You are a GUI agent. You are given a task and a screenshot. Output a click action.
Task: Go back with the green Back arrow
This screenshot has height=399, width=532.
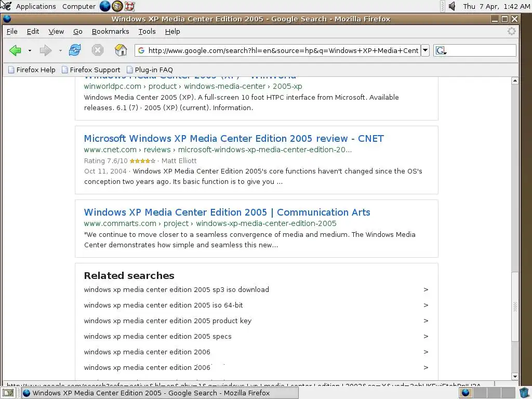(15, 50)
